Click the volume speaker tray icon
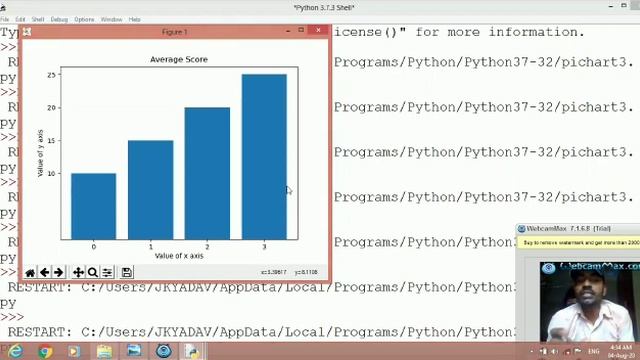This screenshot has width=640, height=360. (555, 351)
